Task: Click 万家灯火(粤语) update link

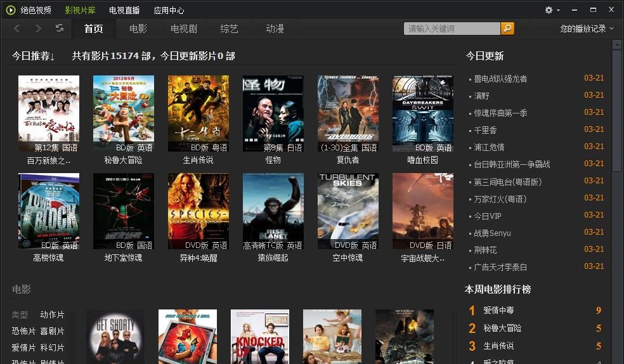Action: 500,199
